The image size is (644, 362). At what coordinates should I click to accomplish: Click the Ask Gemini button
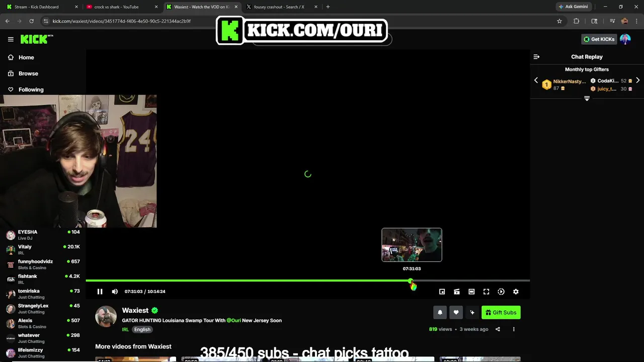[x=573, y=7]
